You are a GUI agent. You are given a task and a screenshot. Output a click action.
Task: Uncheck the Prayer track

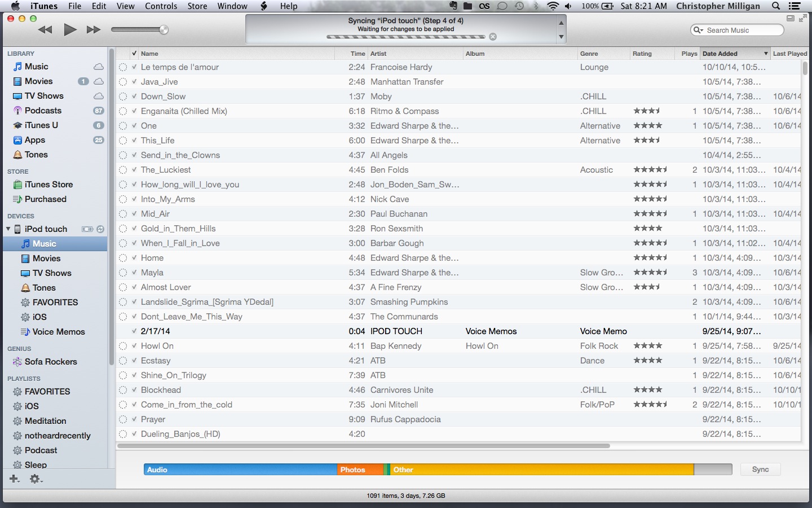click(134, 419)
